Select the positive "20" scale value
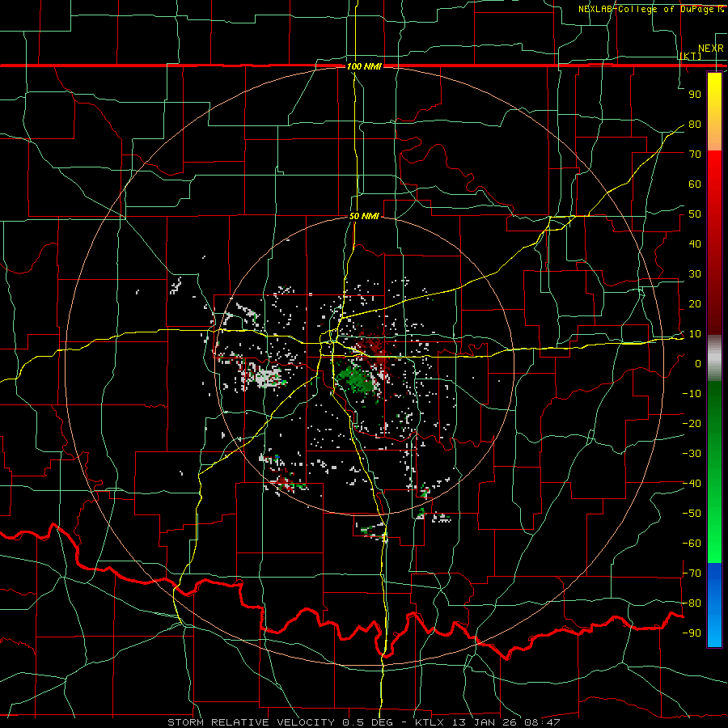The width and height of the screenshot is (728, 728). [695, 304]
